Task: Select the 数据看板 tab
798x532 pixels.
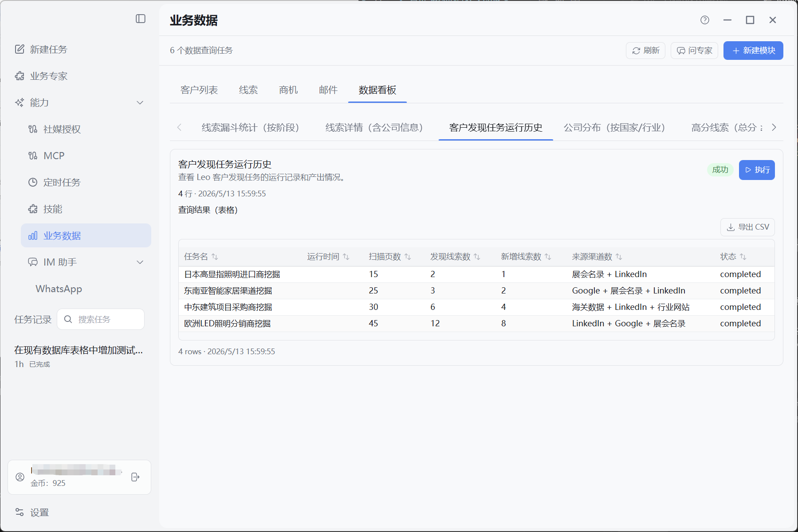Action: 377,90
